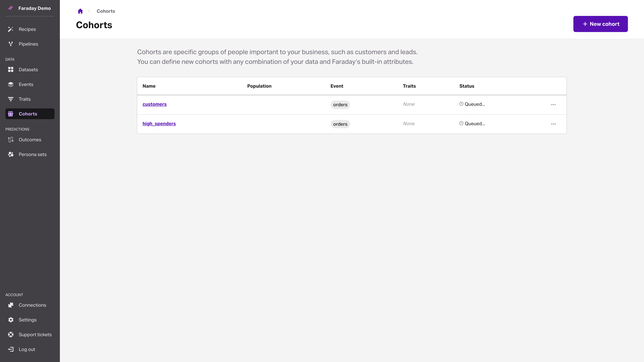Open more options for customers row

pos(553,105)
